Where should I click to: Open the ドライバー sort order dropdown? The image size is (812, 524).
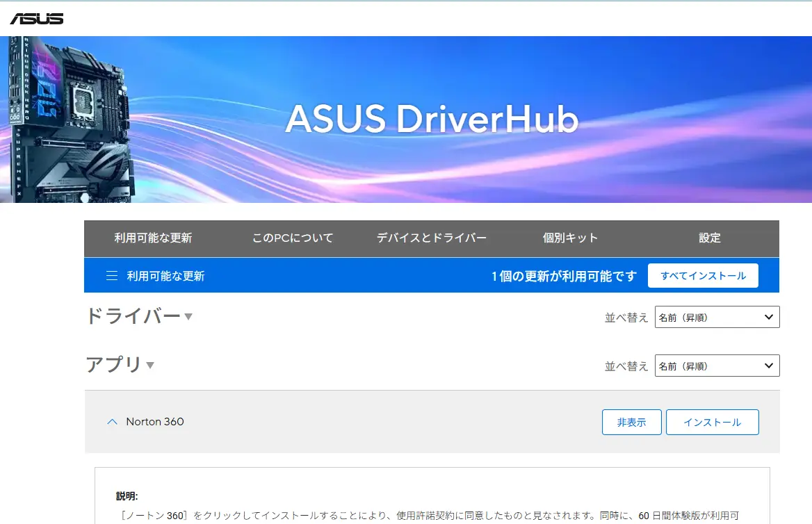coord(717,317)
